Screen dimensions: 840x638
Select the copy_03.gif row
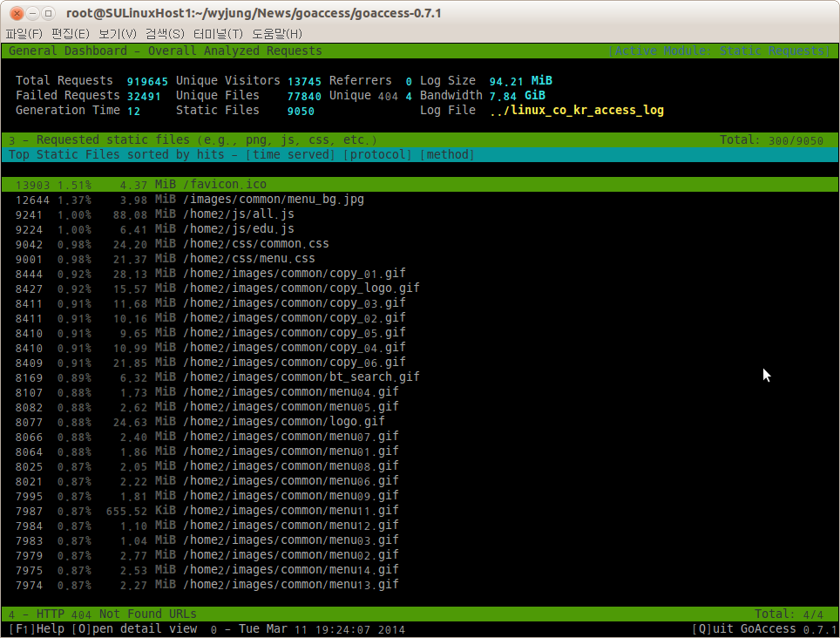coord(420,303)
